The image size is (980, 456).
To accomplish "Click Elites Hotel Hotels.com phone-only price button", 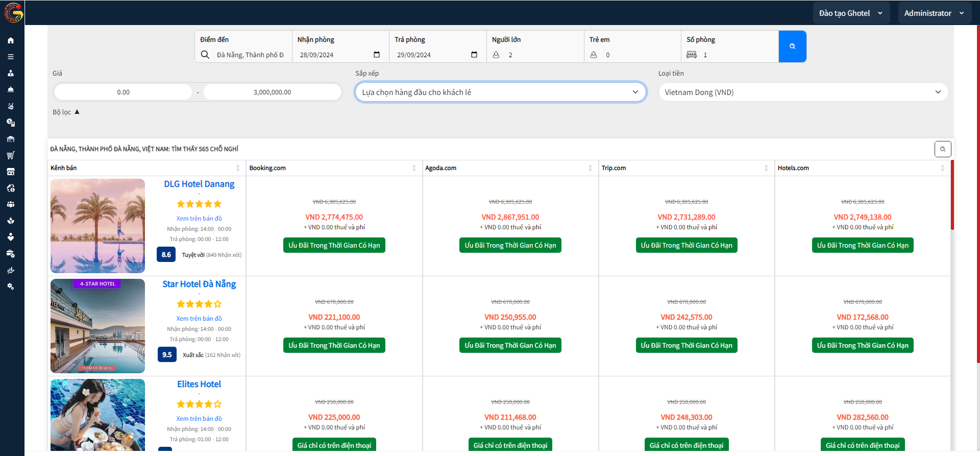I will coord(863,445).
